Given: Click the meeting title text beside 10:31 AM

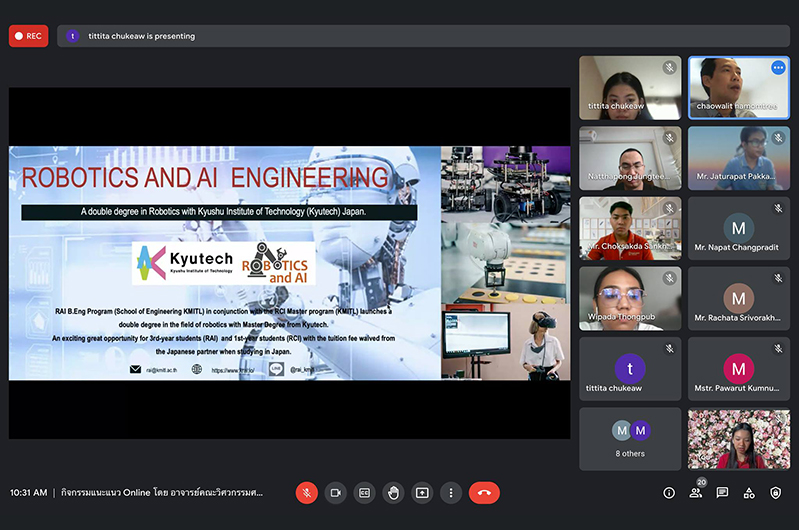Looking at the screenshot, I should pos(162,493).
